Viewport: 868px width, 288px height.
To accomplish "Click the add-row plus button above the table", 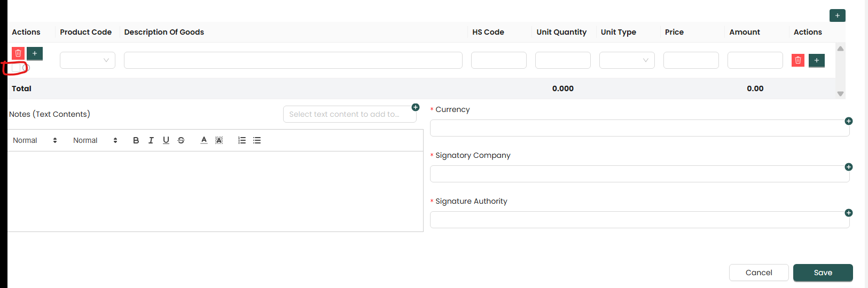I will (837, 15).
